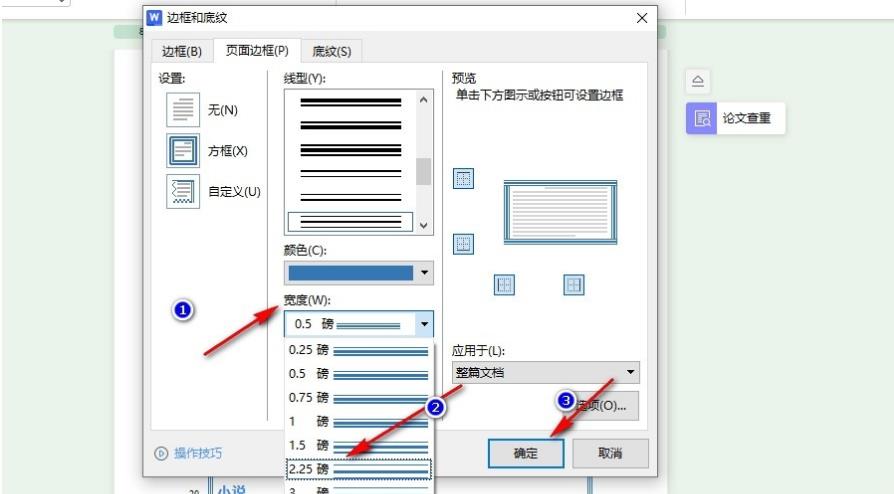Image resolution: width=894 pixels, height=494 pixels.
Task: Switch to the 页面边框(P) tab
Action: coord(257,51)
